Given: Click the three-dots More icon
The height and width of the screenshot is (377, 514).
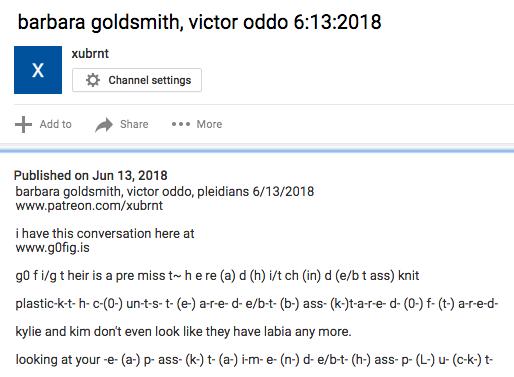Looking at the screenshot, I should coord(181,124).
